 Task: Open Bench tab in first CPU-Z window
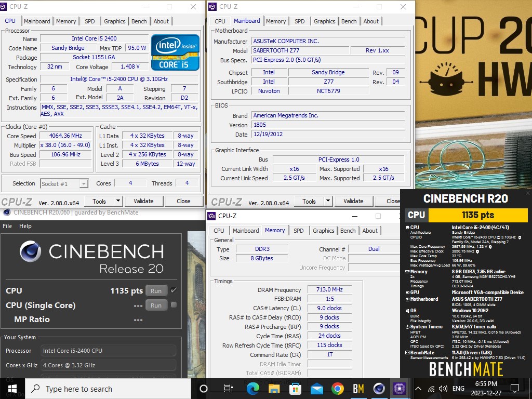click(x=139, y=21)
